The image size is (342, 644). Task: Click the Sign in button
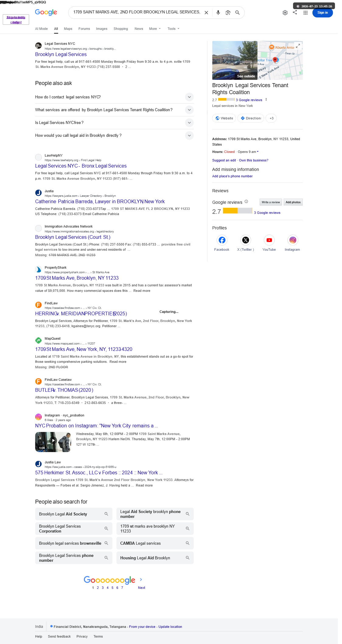[x=323, y=12]
